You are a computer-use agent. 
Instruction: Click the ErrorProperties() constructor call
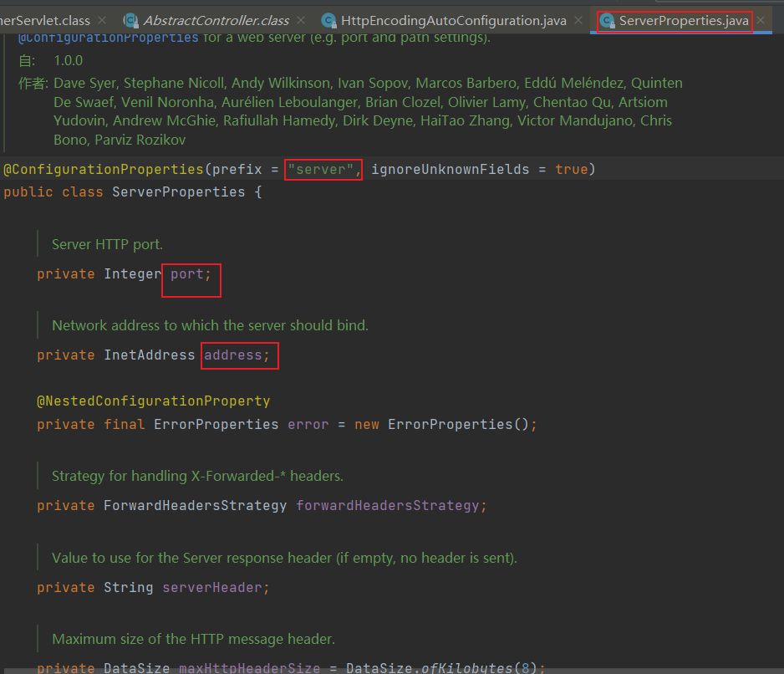459,424
